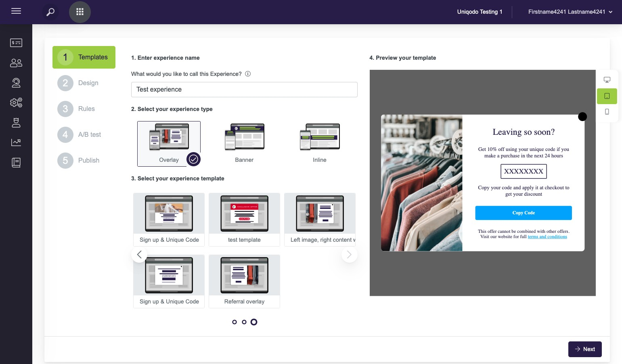
Task: Click the Next button
Action: coord(584,349)
